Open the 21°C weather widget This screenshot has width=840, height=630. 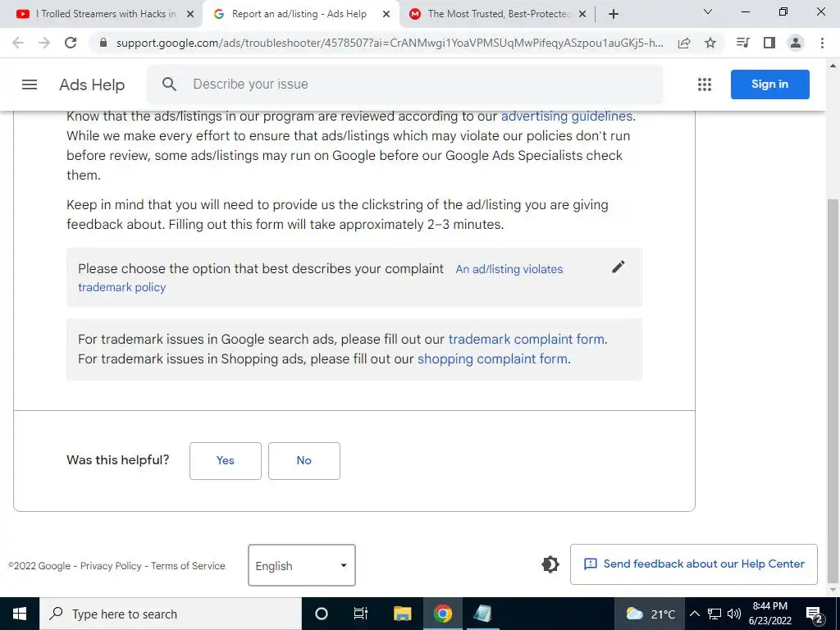pyautogui.click(x=650, y=614)
